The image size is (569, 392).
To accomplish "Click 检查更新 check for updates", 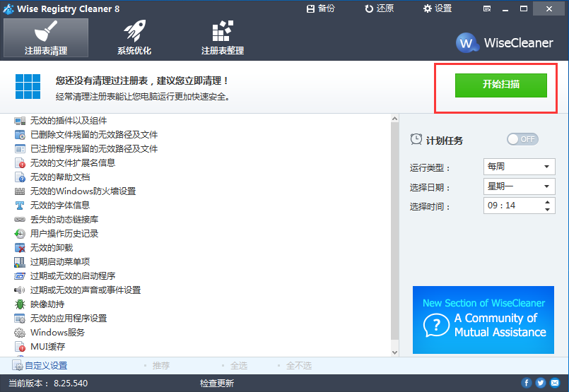I will point(216,383).
